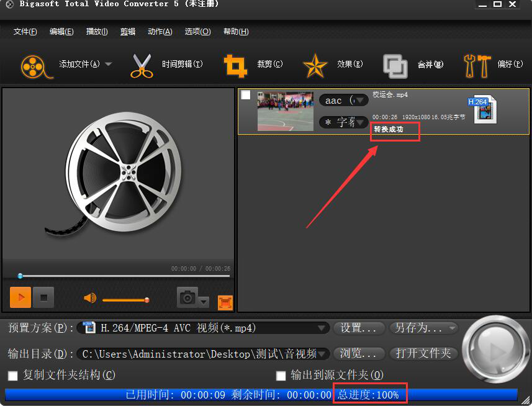Click the profile H.264 icon in 预置方案
532x406 pixels.
89,327
